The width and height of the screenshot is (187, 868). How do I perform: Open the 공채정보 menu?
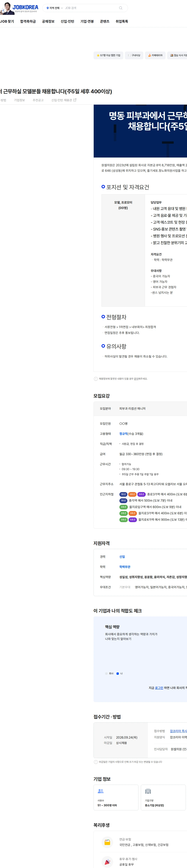pyautogui.click(x=48, y=21)
